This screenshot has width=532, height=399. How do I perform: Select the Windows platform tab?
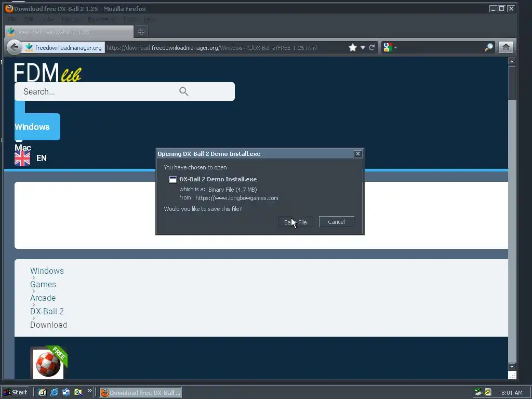[37, 127]
